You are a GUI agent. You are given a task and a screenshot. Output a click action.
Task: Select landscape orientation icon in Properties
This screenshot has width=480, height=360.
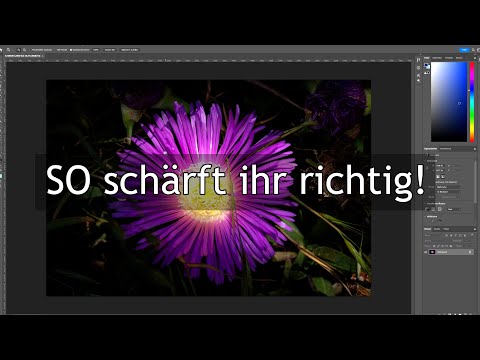tap(443, 177)
